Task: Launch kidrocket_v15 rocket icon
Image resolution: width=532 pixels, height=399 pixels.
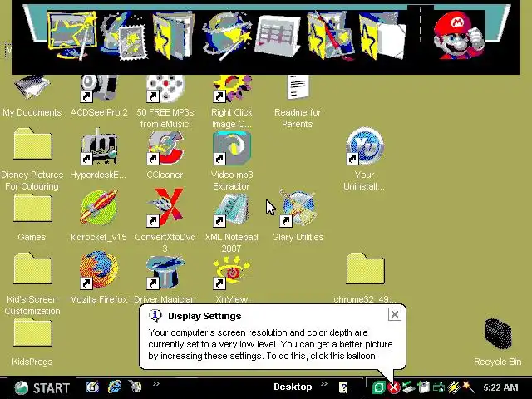Action: 99,208
